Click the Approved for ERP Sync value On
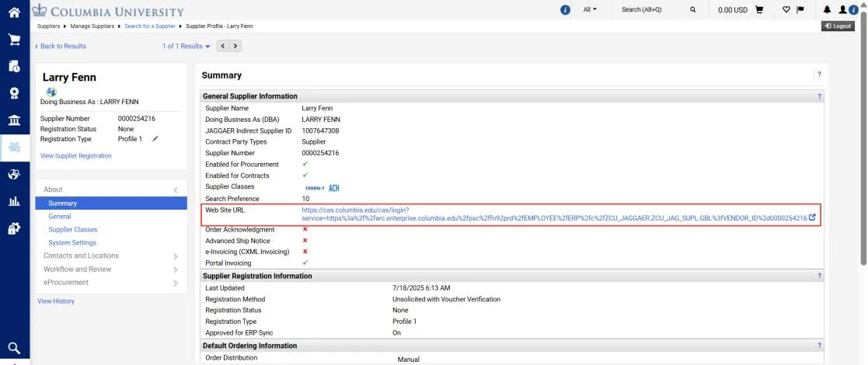868x365 pixels. (397, 333)
